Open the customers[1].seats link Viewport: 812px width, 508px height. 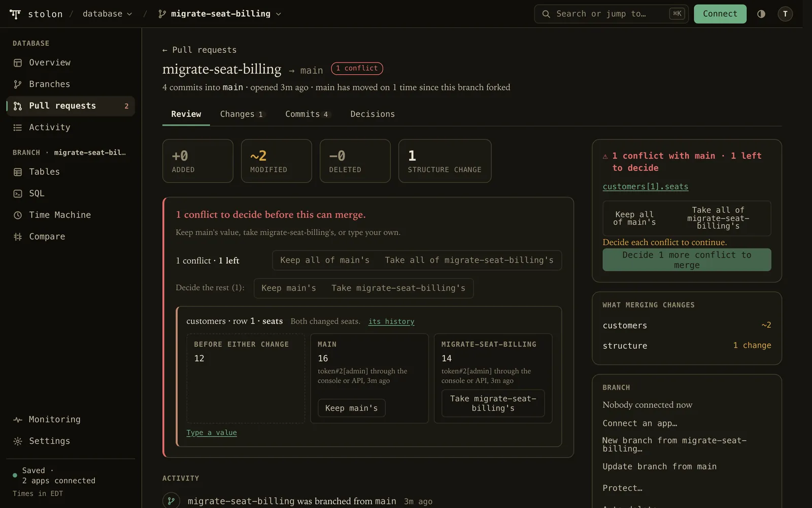pos(646,187)
